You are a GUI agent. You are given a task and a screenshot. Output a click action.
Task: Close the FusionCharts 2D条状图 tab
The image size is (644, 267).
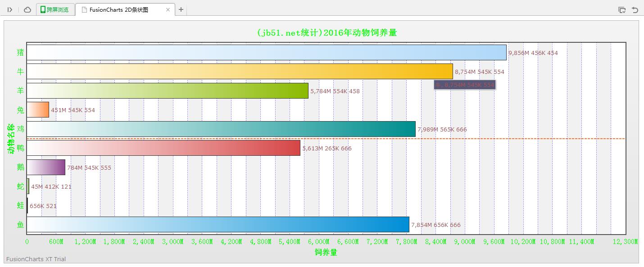tap(168, 9)
